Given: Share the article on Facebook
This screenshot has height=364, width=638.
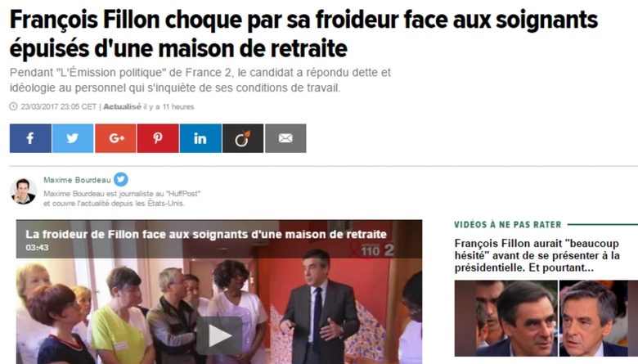Looking at the screenshot, I should 30,138.
